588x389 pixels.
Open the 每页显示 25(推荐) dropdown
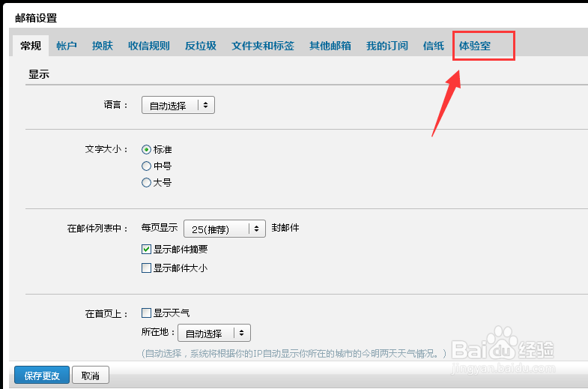[x=225, y=229]
